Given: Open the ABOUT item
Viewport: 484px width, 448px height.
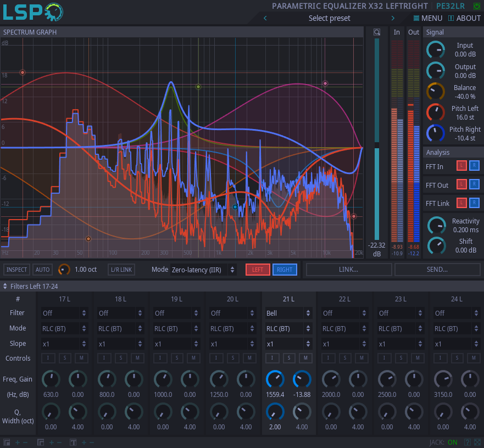Looking at the screenshot, I should (x=464, y=18).
